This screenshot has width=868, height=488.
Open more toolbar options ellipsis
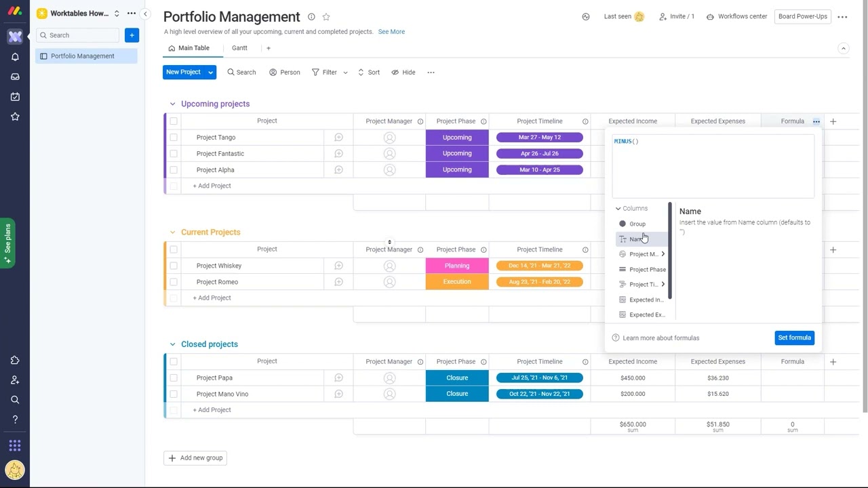tap(431, 73)
